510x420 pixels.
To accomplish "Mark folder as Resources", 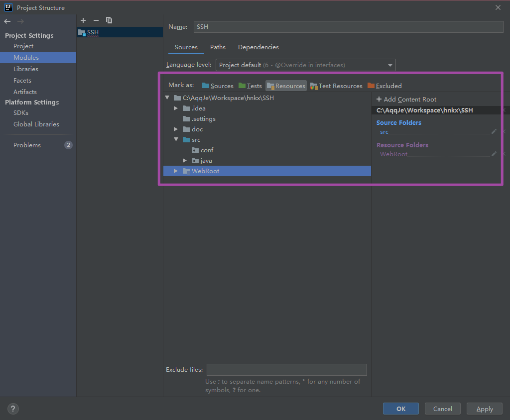I will [286, 86].
